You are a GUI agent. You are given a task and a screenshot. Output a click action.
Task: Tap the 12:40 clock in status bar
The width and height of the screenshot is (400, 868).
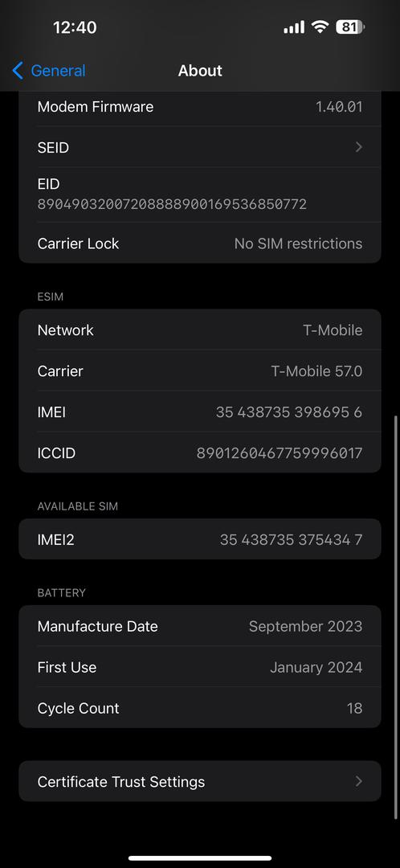pyautogui.click(x=75, y=27)
